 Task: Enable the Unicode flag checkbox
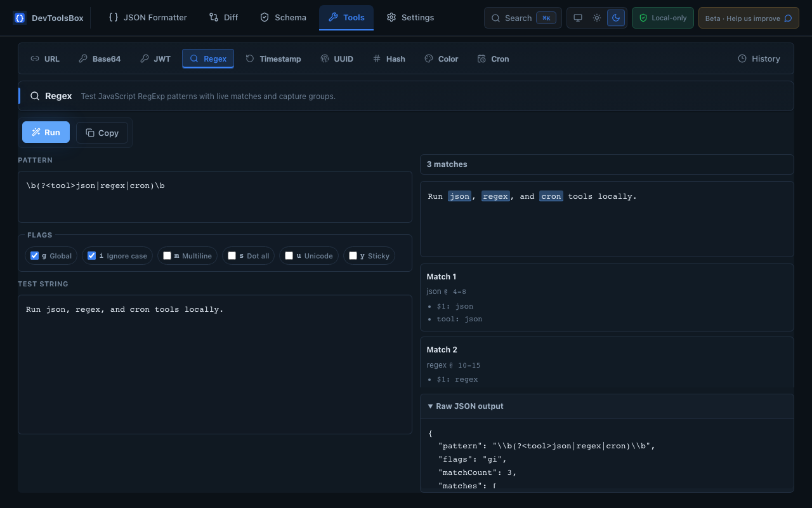click(x=289, y=256)
